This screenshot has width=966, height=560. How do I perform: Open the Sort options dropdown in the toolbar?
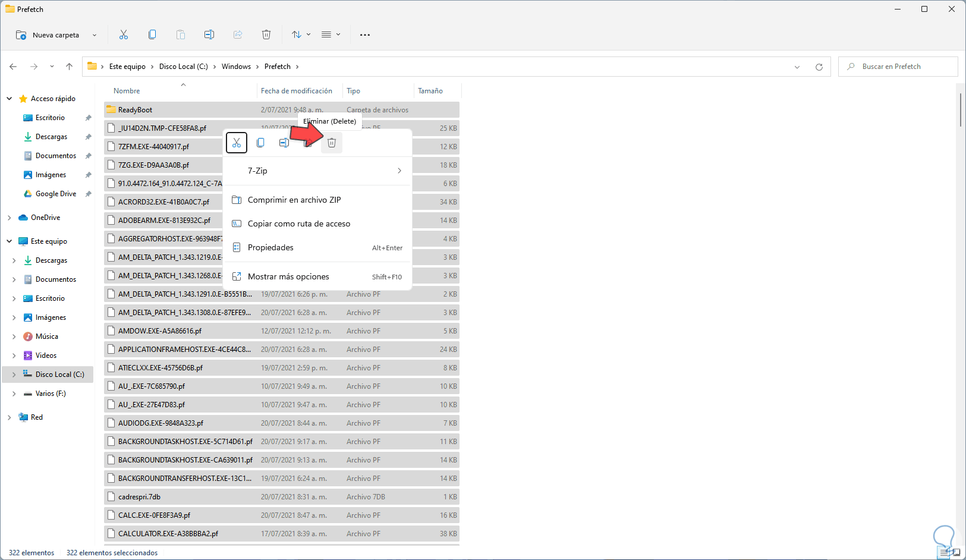coord(301,34)
